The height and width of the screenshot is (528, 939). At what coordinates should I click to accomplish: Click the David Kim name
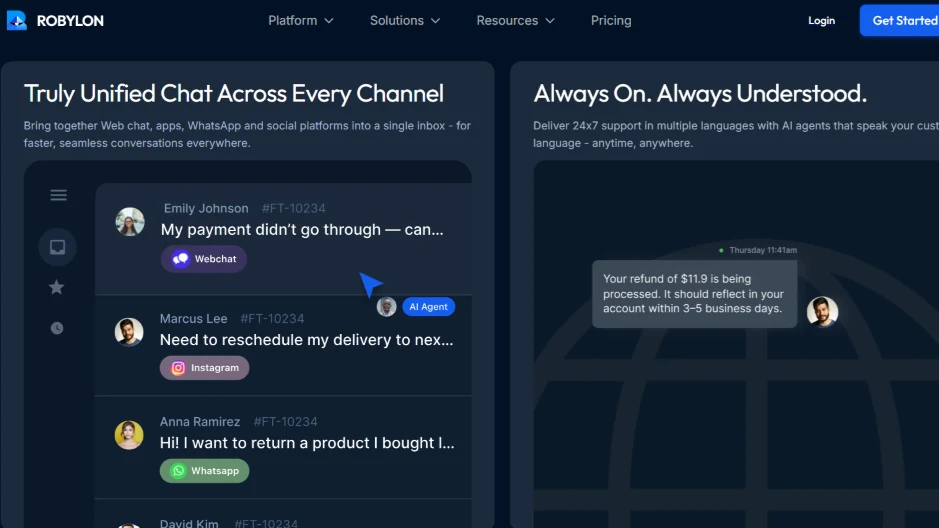[x=189, y=523]
